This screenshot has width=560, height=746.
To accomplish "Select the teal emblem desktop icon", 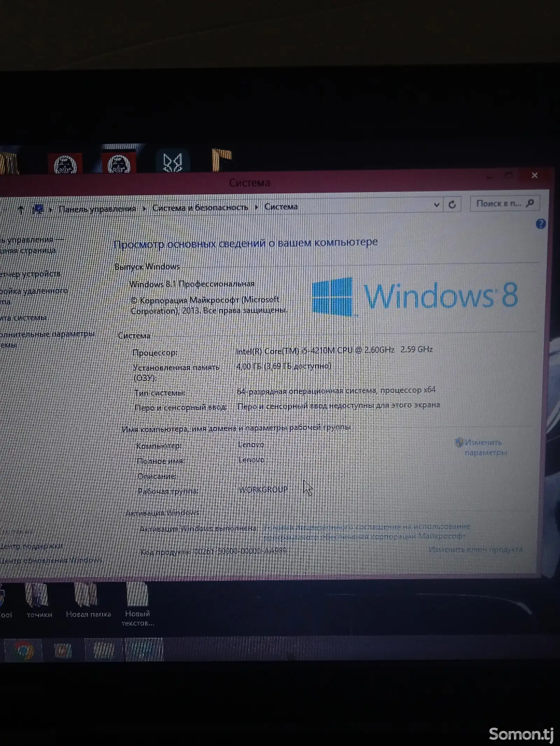I will (x=173, y=161).
